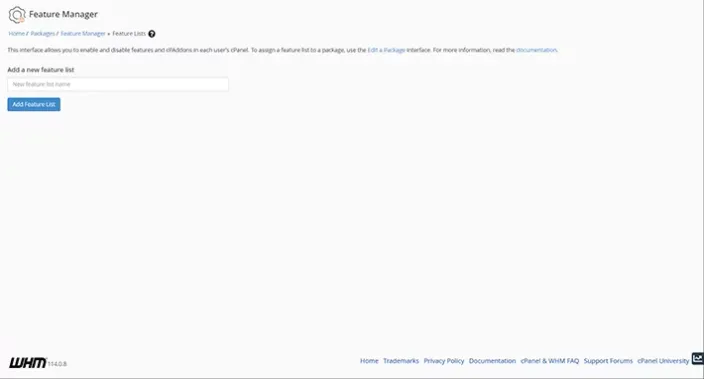Click the WHM logo in the footer

click(x=28, y=362)
